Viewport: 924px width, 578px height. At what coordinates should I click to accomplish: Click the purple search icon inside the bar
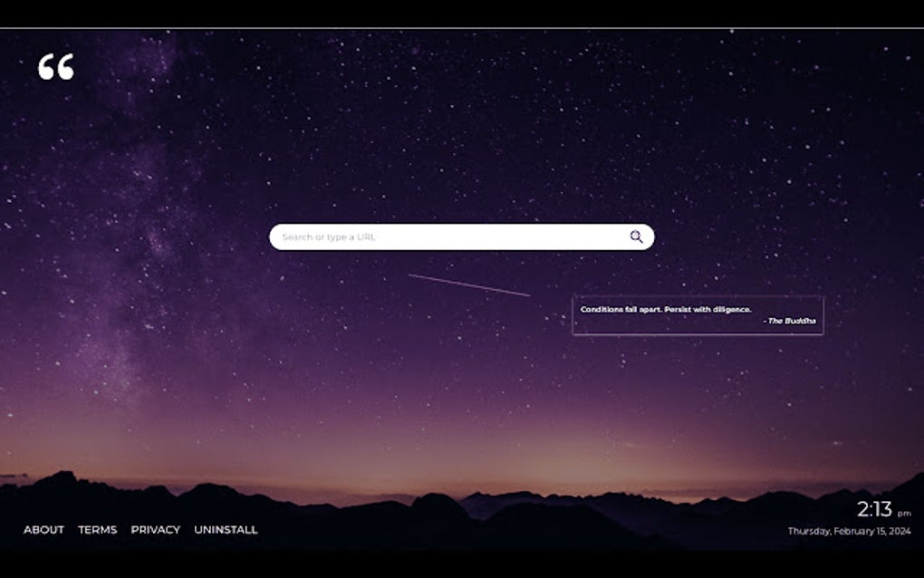[635, 236]
